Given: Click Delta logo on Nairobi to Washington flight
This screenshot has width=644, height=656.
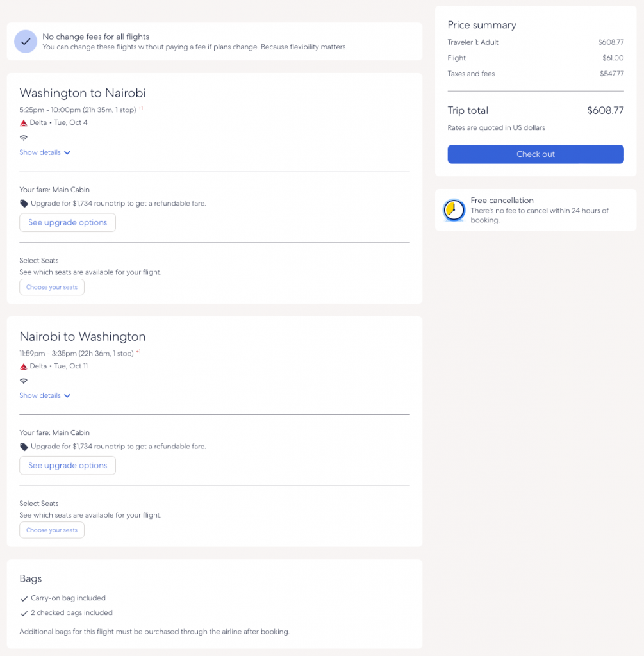Looking at the screenshot, I should click(24, 366).
